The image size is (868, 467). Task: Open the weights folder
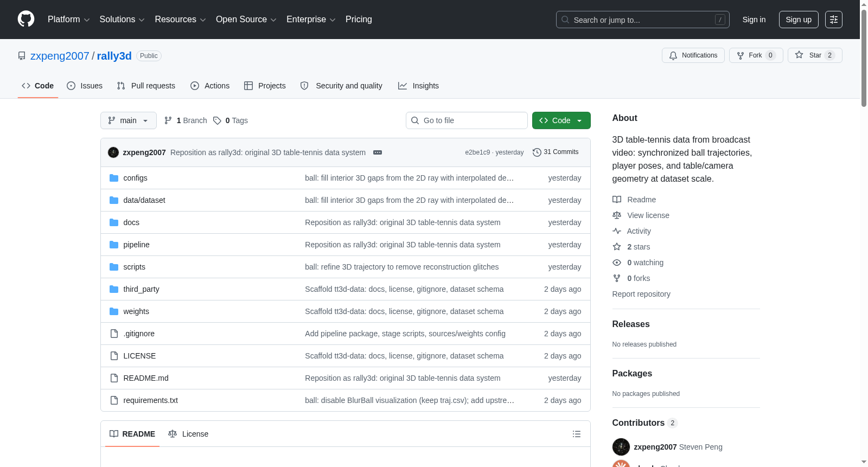click(x=136, y=311)
